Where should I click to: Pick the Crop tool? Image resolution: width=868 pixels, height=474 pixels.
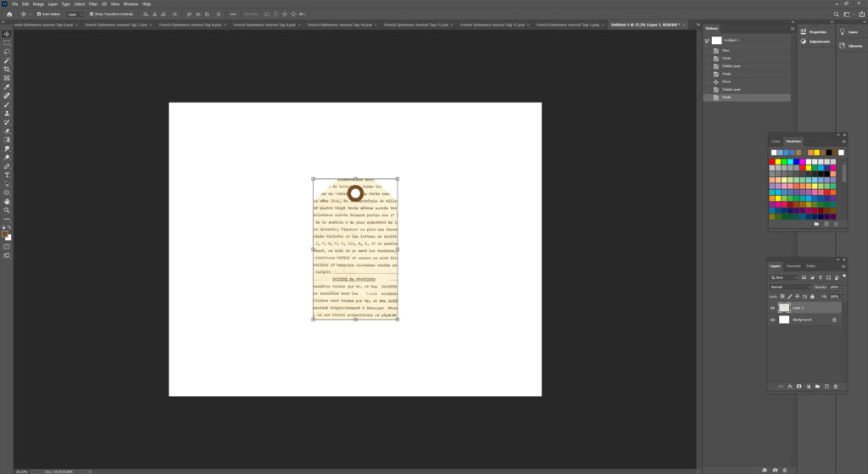coord(8,70)
